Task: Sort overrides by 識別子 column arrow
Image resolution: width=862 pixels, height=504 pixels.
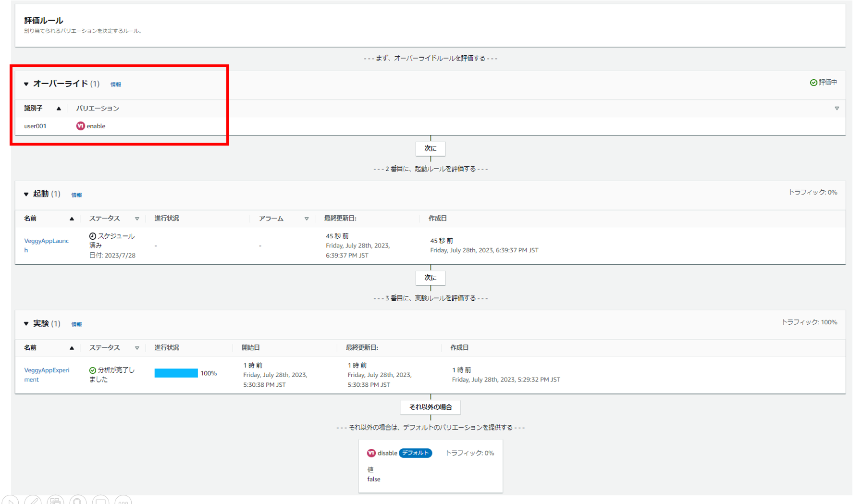Action: 59,109
